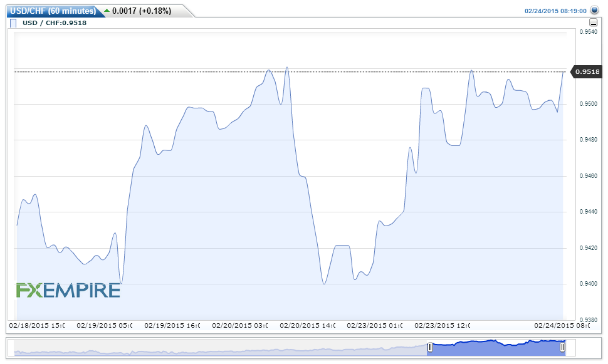Click the 02/19/2015 05:0 x-axis label

click(x=104, y=326)
